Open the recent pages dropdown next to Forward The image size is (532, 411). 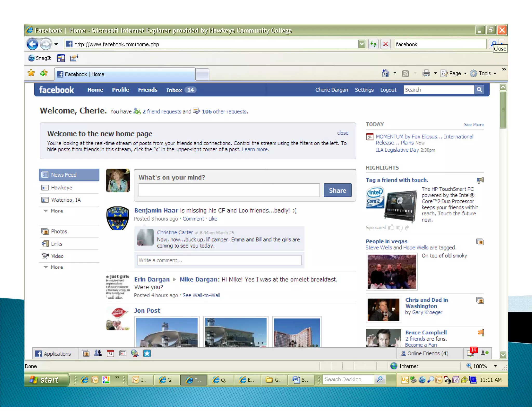point(56,44)
